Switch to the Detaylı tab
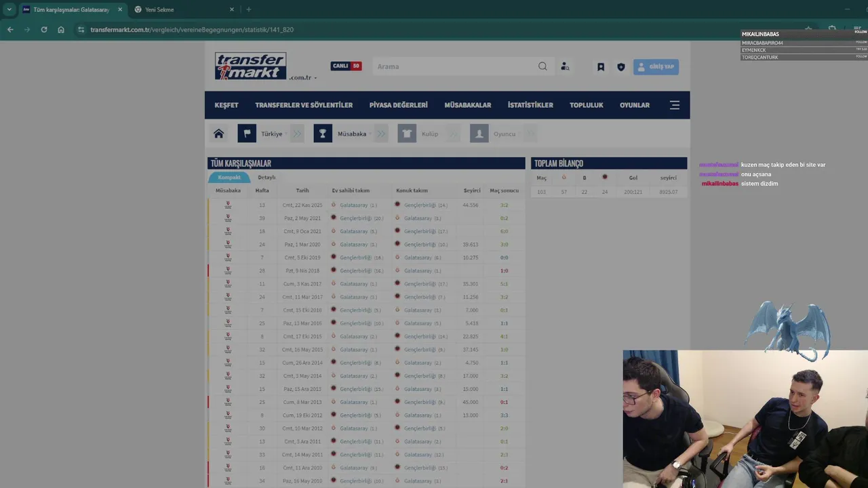Viewport: 868px width, 488px height. 267,178
